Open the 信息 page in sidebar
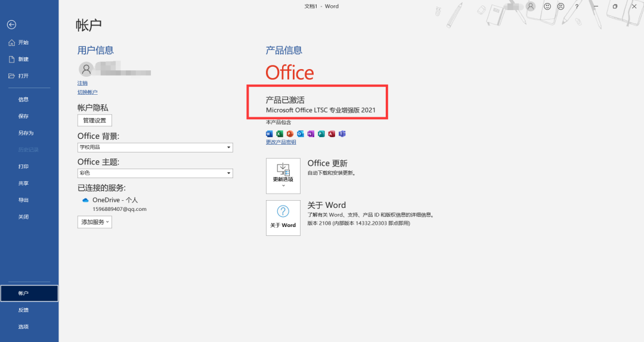This screenshot has height=342, width=644. (23, 100)
